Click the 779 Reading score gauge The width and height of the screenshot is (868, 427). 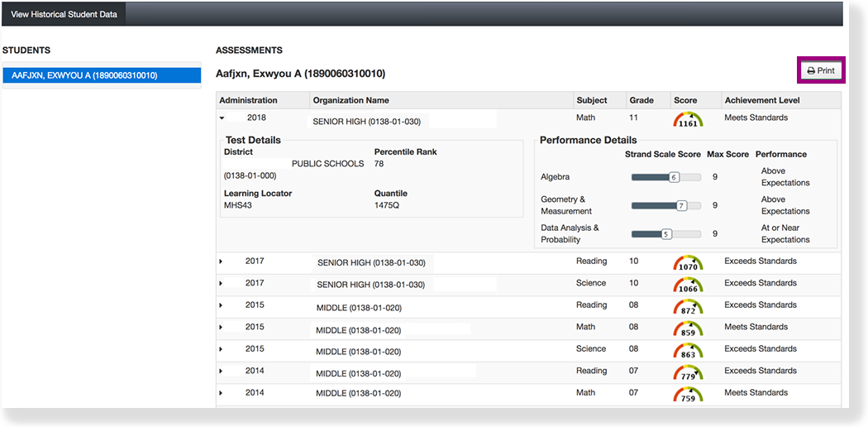coord(687,373)
